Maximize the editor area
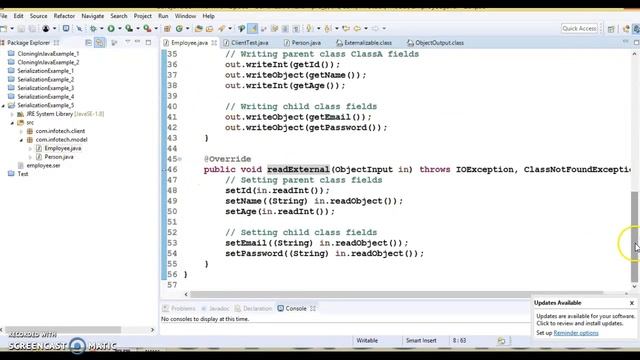 pyautogui.click(x=636, y=42)
